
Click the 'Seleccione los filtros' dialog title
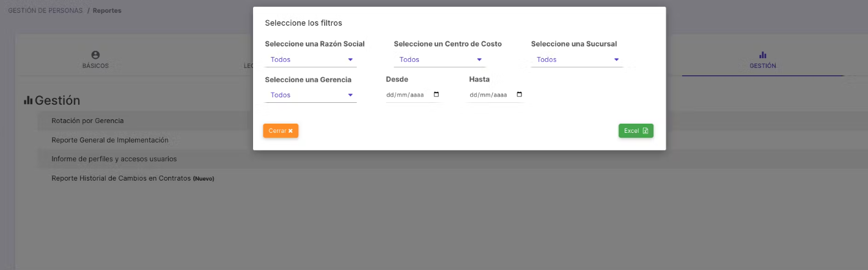[x=303, y=23]
